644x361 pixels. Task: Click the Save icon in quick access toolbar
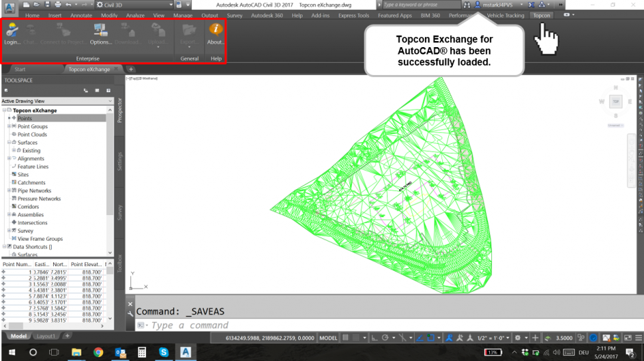point(47,4)
